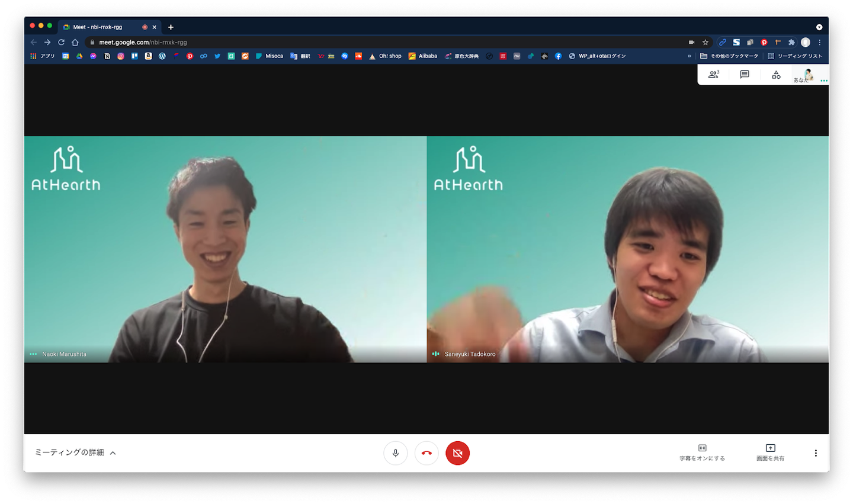The height and width of the screenshot is (504, 853).
Task: Show hidden bookmarks with the double chevron
Action: click(689, 56)
